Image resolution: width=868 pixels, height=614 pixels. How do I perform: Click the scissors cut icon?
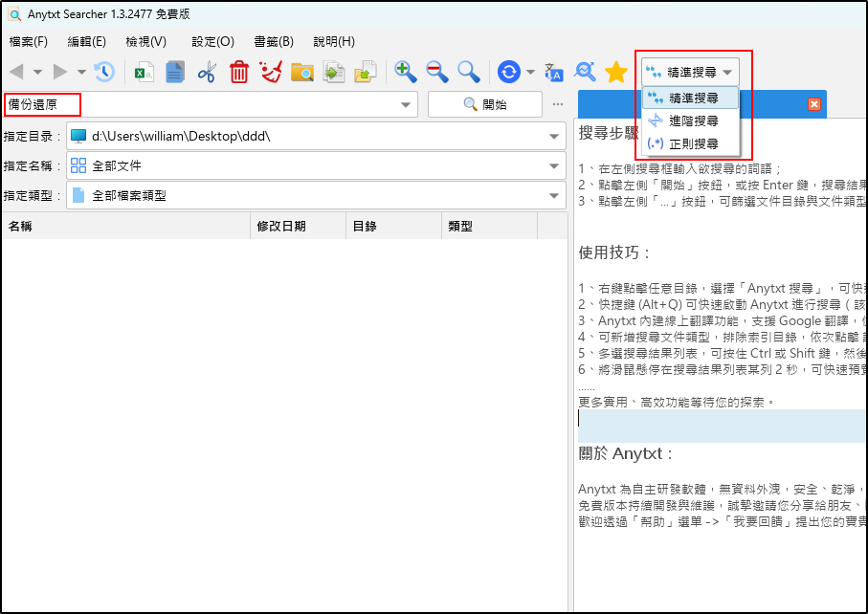(207, 72)
